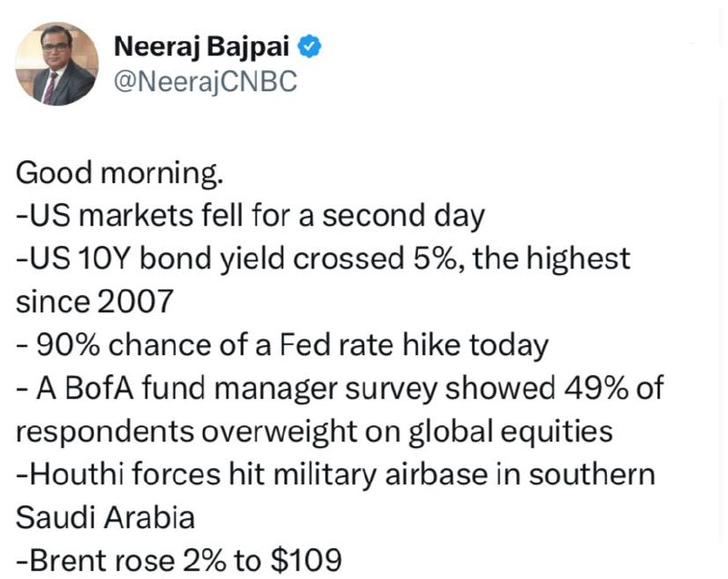Image resolution: width=728 pixels, height=579 pixels.
Task: Click the word "highest" in bond yield line
Action: (578, 259)
